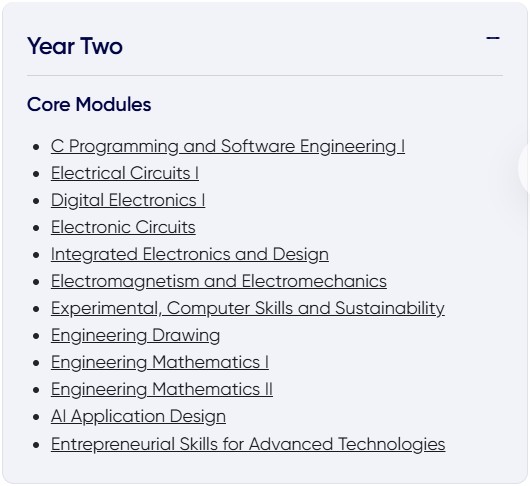Click the Core Modules subheading
Viewport: 530px width, 486px height.
click(89, 104)
